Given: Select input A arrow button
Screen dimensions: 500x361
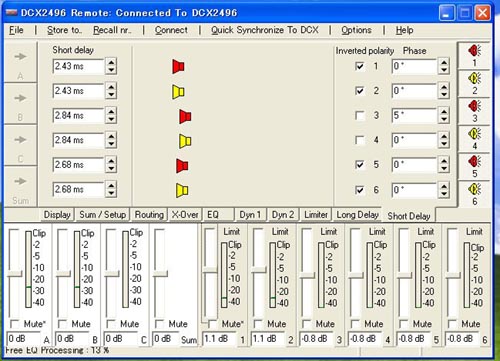Looking at the screenshot, I should pyautogui.click(x=20, y=62).
